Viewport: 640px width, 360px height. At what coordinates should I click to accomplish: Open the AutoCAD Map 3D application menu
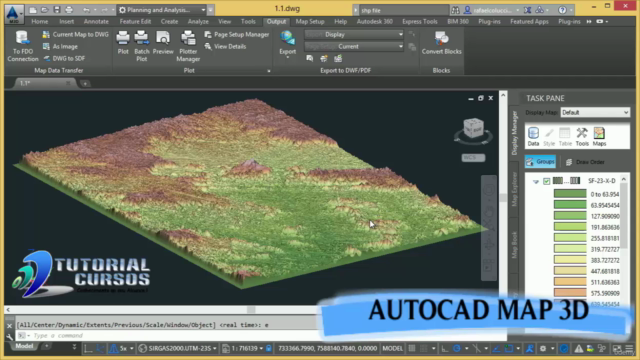pos(14,13)
